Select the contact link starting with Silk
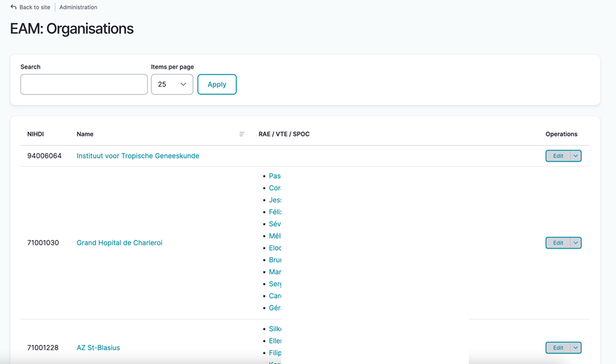 [x=275, y=329]
